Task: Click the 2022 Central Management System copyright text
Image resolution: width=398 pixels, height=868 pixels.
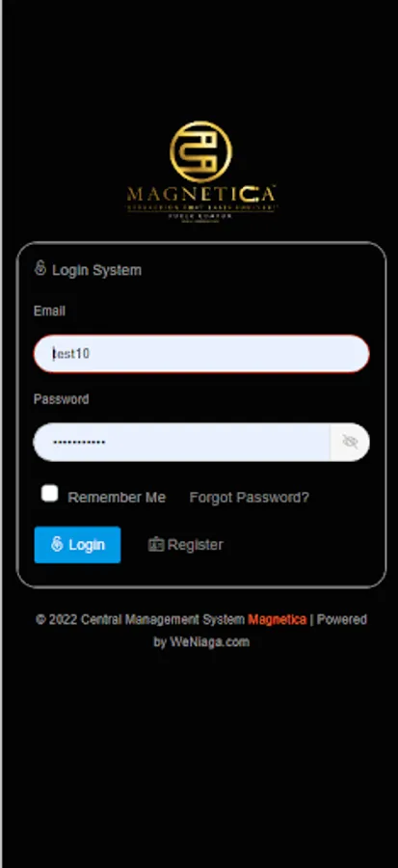Action: point(141,619)
